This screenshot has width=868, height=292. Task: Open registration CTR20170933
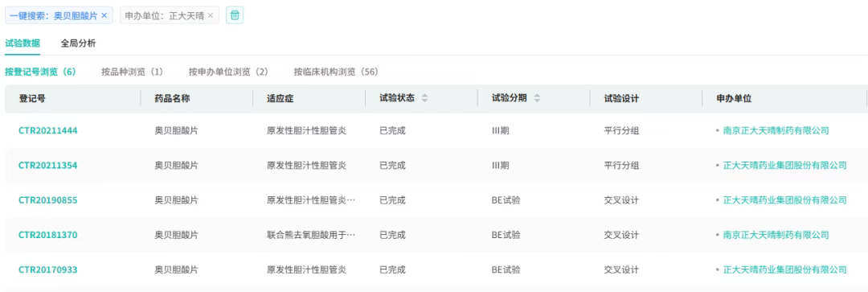[47, 269]
